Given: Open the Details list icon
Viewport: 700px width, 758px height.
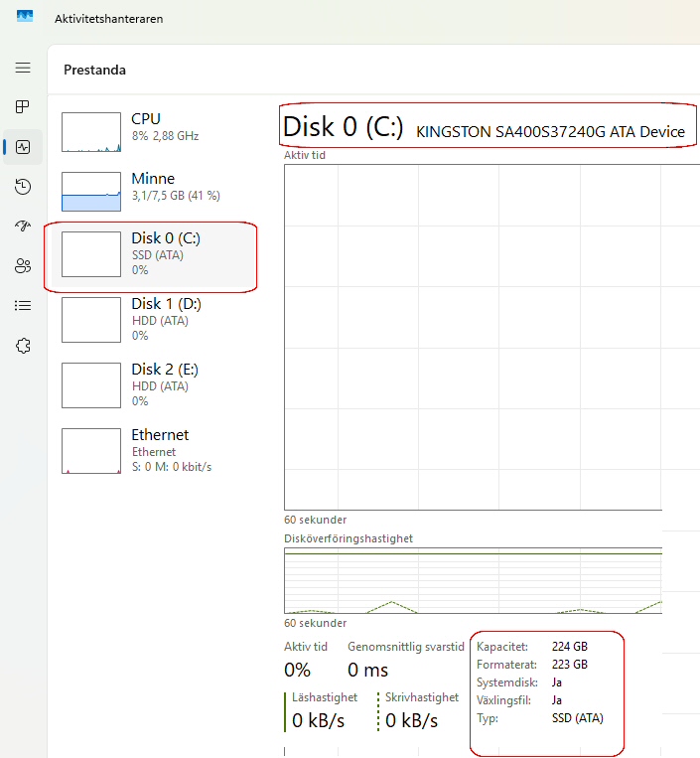Looking at the screenshot, I should coord(23,306).
